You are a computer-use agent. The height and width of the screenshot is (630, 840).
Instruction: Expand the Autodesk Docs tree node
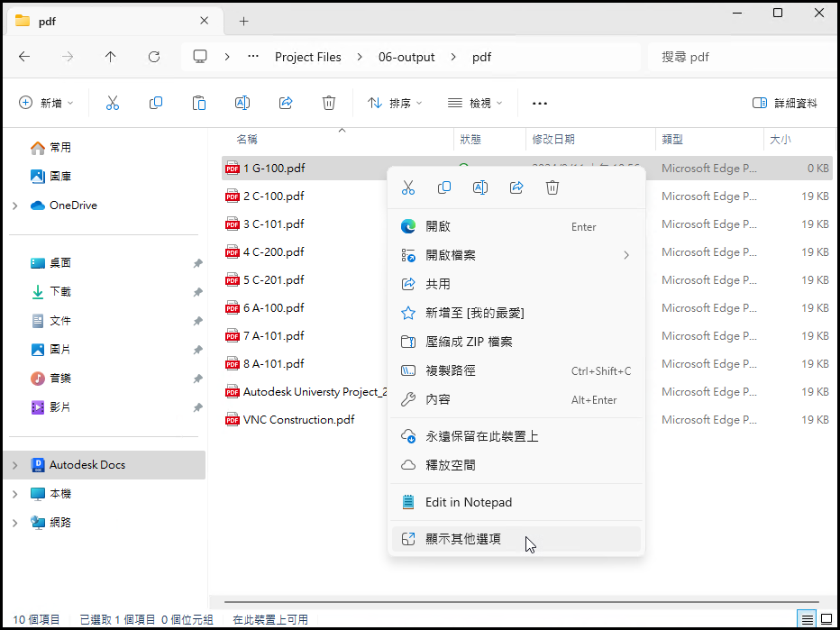coord(15,465)
